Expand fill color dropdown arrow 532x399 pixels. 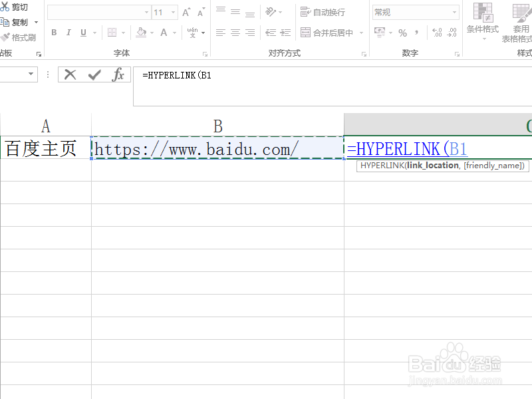(152, 33)
